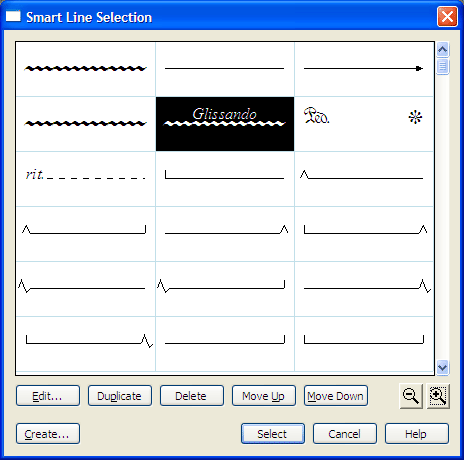
Task: Click the Move Down button
Action: pos(336,396)
